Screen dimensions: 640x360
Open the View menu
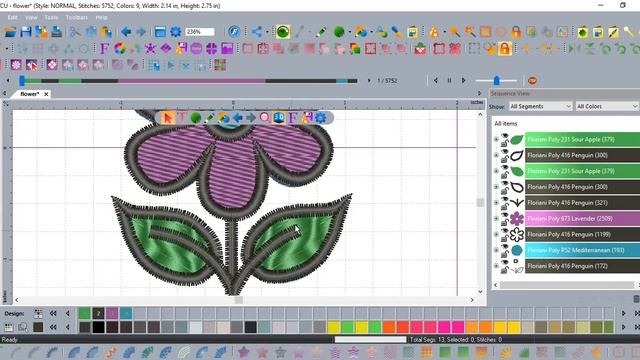[x=31, y=18]
